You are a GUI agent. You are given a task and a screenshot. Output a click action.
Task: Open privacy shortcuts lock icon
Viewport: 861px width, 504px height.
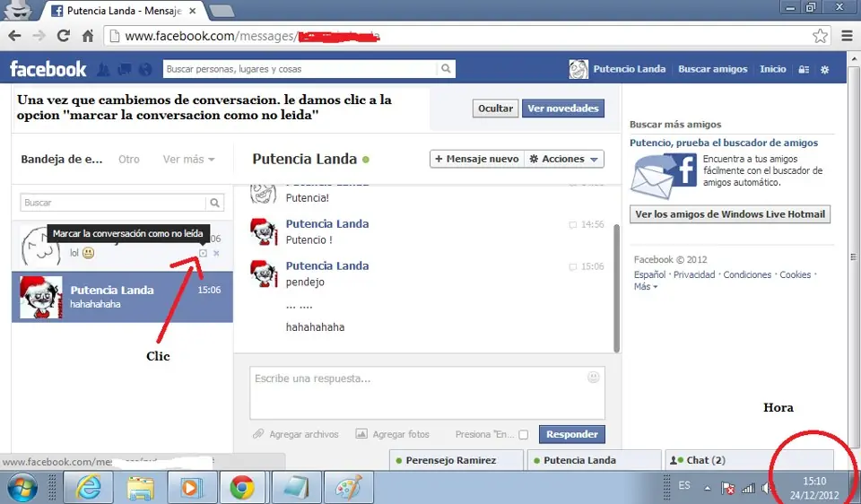coord(804,70)
